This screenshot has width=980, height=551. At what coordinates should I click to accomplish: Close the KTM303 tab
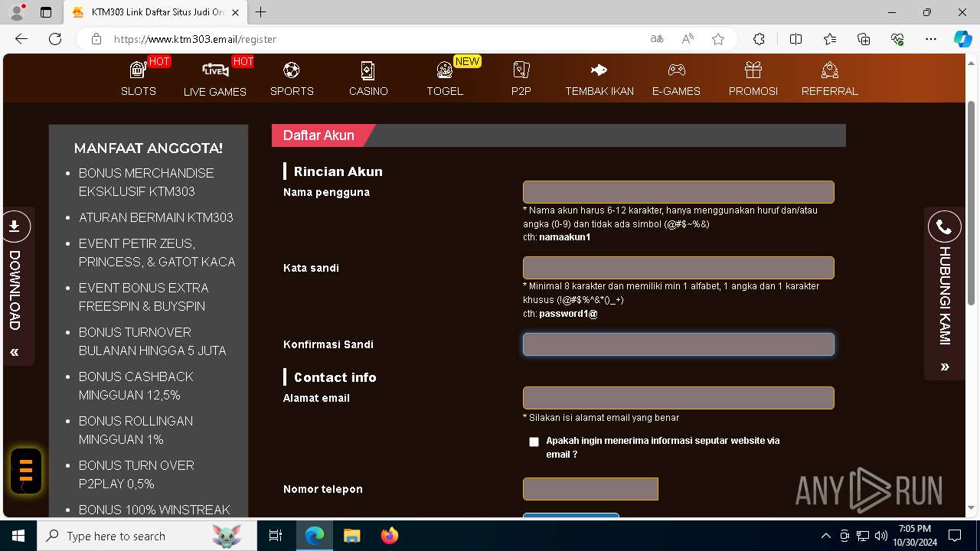(x=236, y=12)
